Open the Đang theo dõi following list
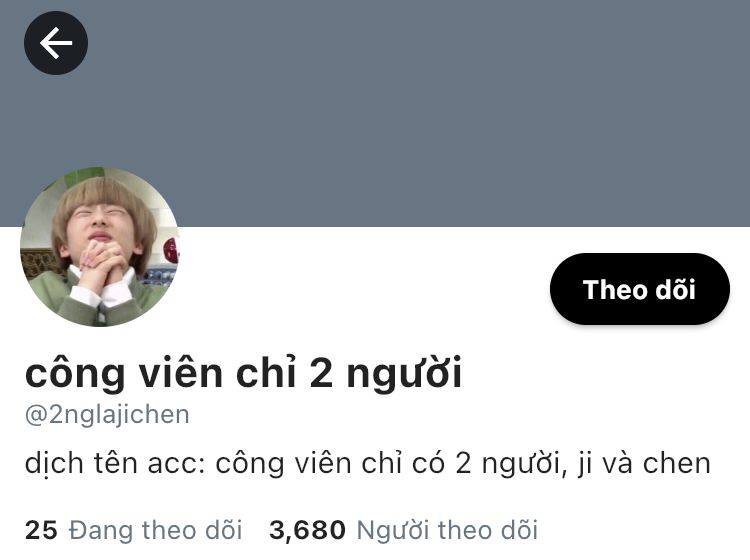 133,530
